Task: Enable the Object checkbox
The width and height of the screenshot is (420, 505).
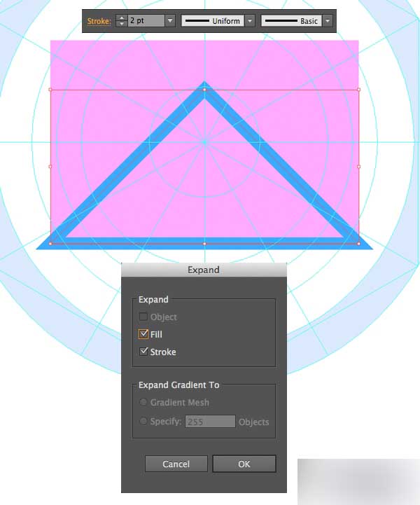Action: pyautogui.click(x=143, y=317)
